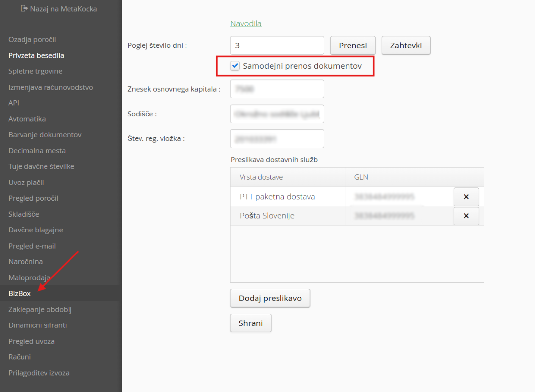Open BizBox in the sidebar
The image size is (535, 392).
(20, 293)
